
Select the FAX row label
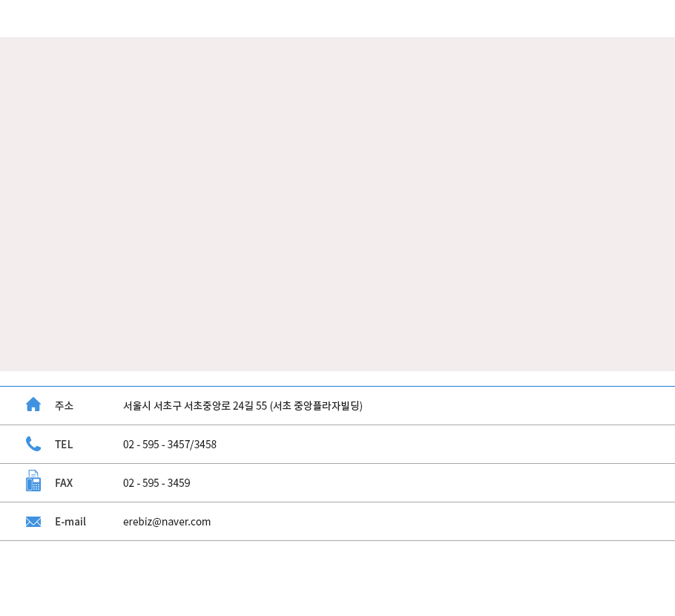point(64,483)
